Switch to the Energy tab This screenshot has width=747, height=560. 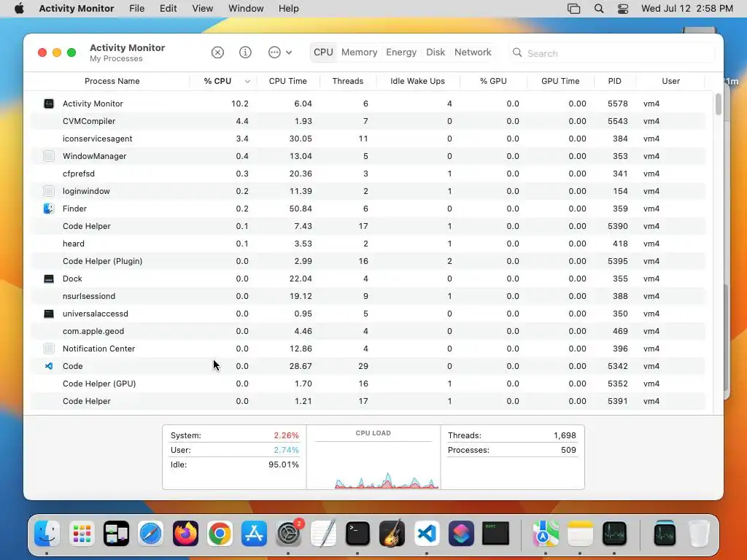point(401,52)
